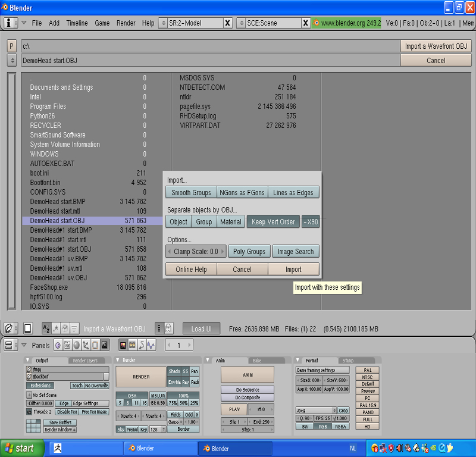Click the Blender logo next to www.blender.org
Screen dimensions: 476x457
click(316, 23)
